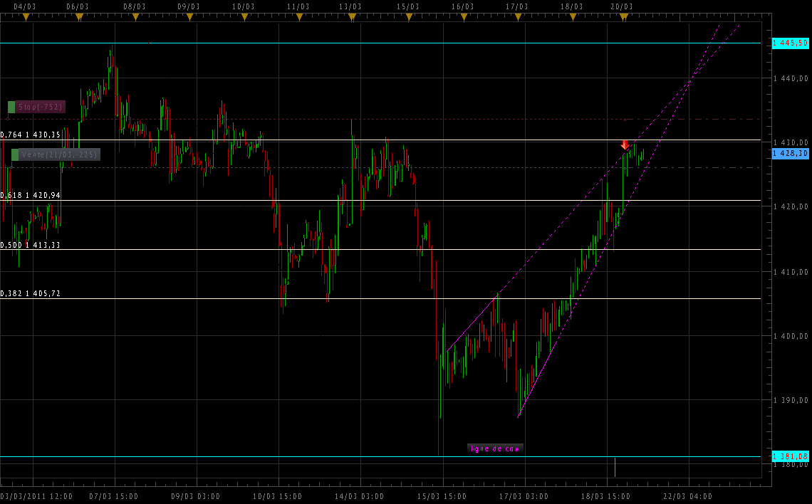Click the red sell arrow on the chart

[x=625, y=145]
